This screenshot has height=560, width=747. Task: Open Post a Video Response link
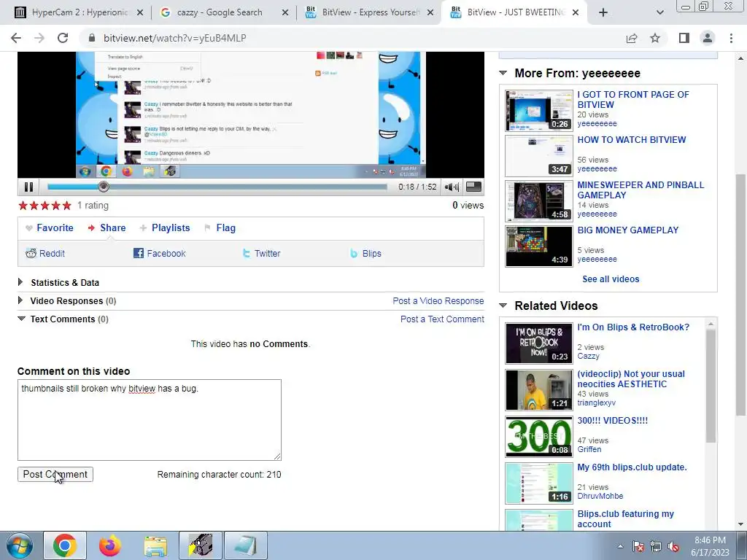438,301
